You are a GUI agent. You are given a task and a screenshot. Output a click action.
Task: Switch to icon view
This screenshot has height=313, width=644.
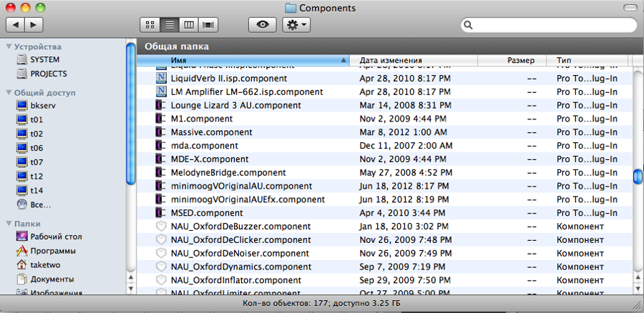coord(150,25)
